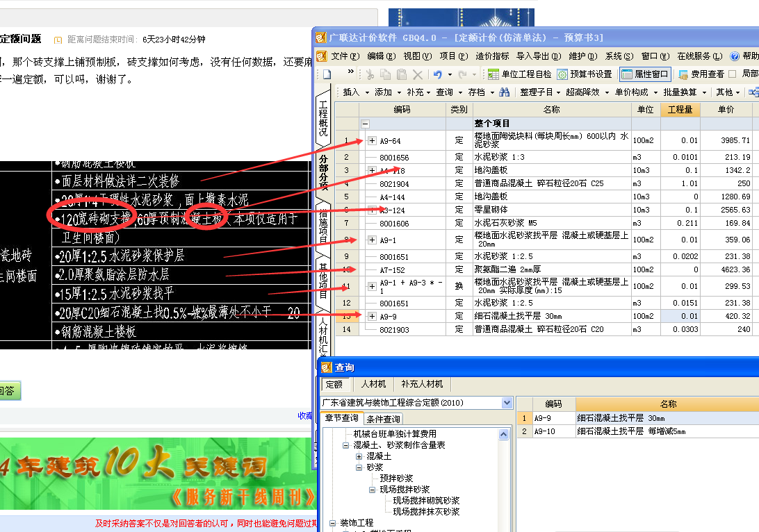
Task: Click the new document icon in toolbar
Action: (x=327, y=74)
